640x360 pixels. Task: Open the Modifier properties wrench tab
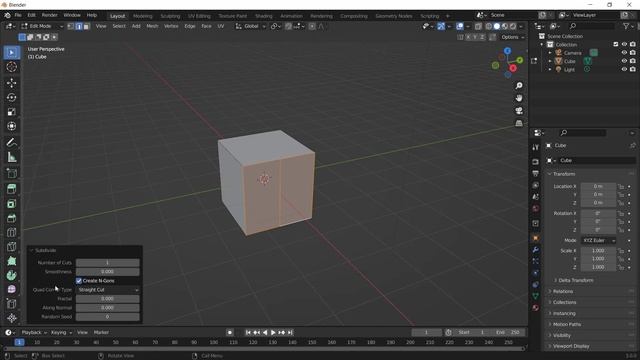[x=536, y=249]
